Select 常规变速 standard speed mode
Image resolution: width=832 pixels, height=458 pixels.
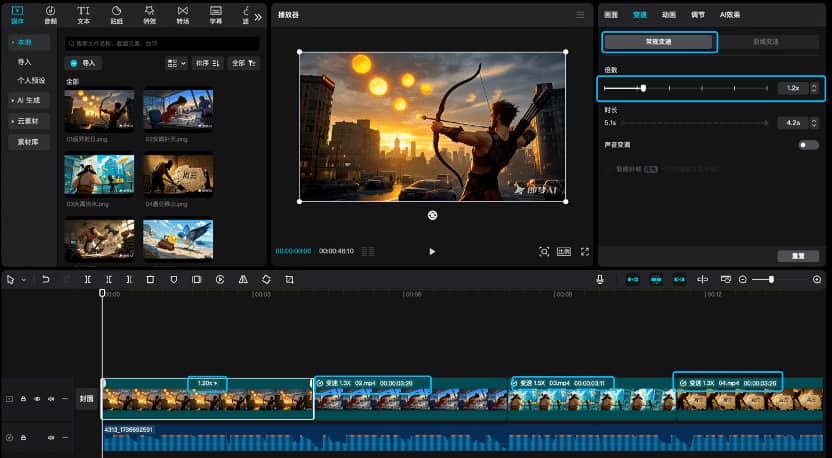658,42
